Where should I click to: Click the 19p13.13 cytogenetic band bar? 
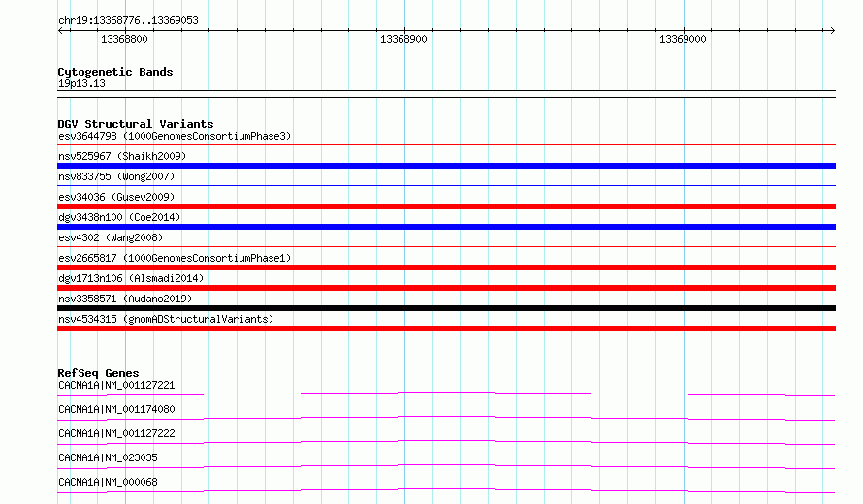[446, 94]
